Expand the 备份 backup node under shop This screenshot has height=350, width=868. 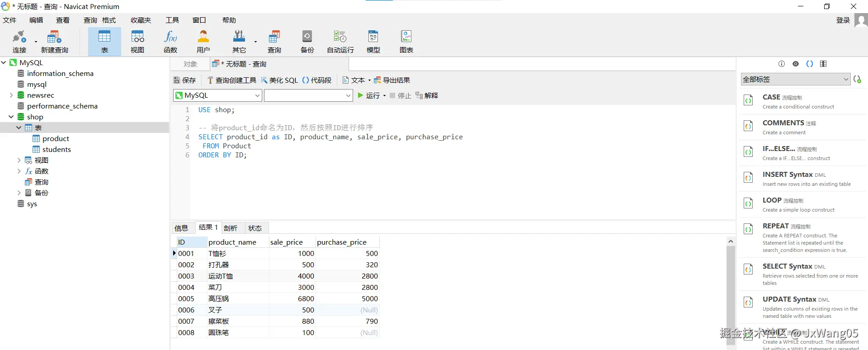(19, 193)
